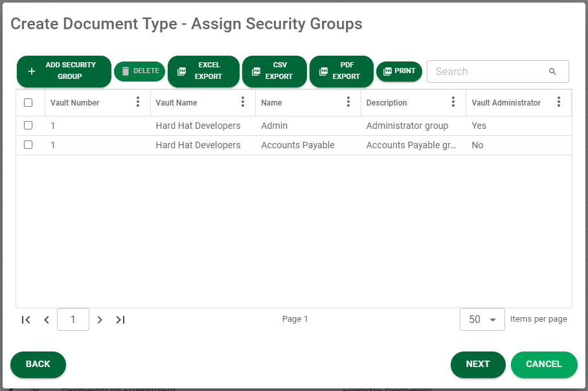Sort by the Description column header
This screenshot has height=391, width=588.
point(386,103)
